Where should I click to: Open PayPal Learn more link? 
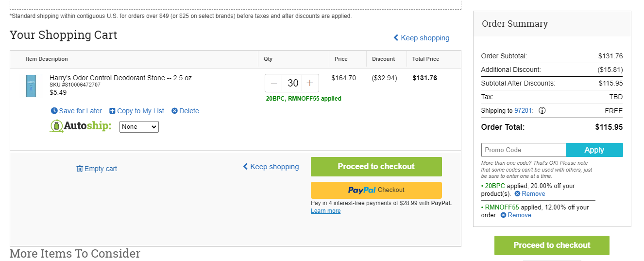click(x=325, y=211)
